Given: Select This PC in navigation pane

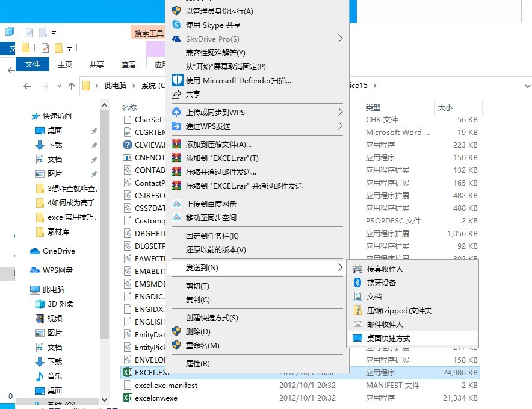Looking at the screenshot, I should (54, 289).
